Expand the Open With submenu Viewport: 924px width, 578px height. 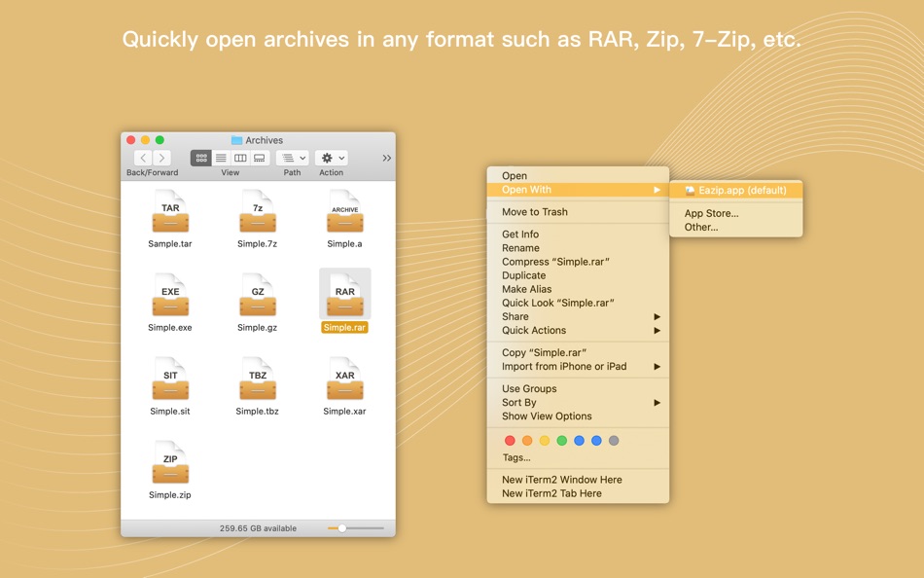coord(578,190)
